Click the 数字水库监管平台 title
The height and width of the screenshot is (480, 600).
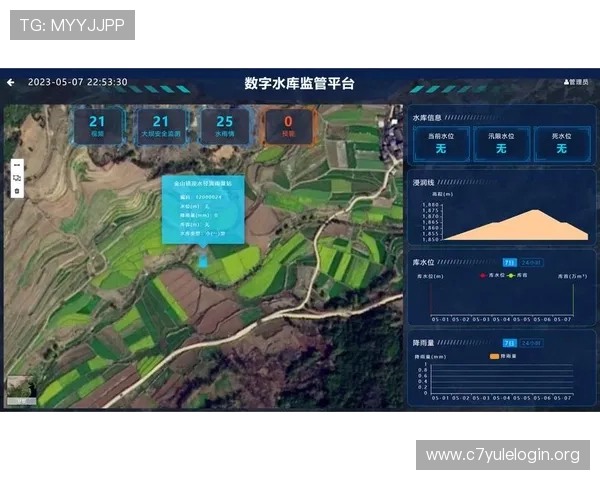300,83
